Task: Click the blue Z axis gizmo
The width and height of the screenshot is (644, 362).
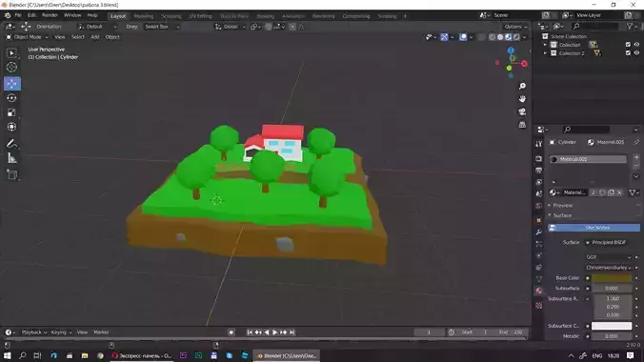Action: click(511, 50)
